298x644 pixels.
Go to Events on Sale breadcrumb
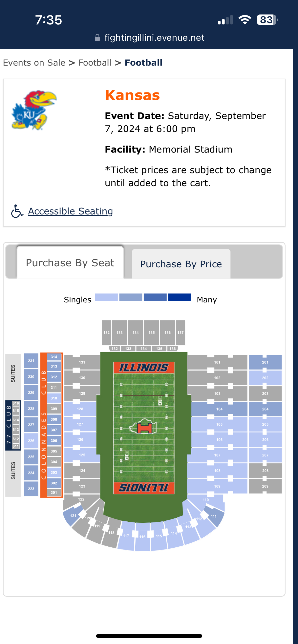coord(34,63)
